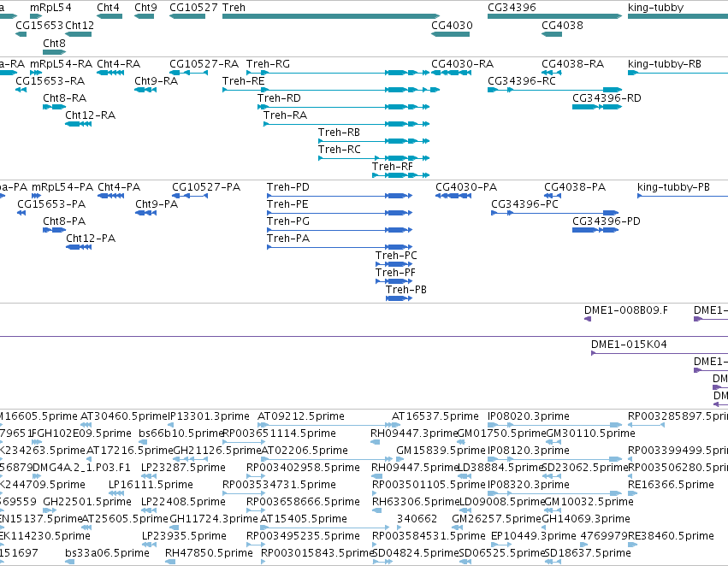Click the mRpL54-PA protein label
The image size is (728, 566).
62,187
